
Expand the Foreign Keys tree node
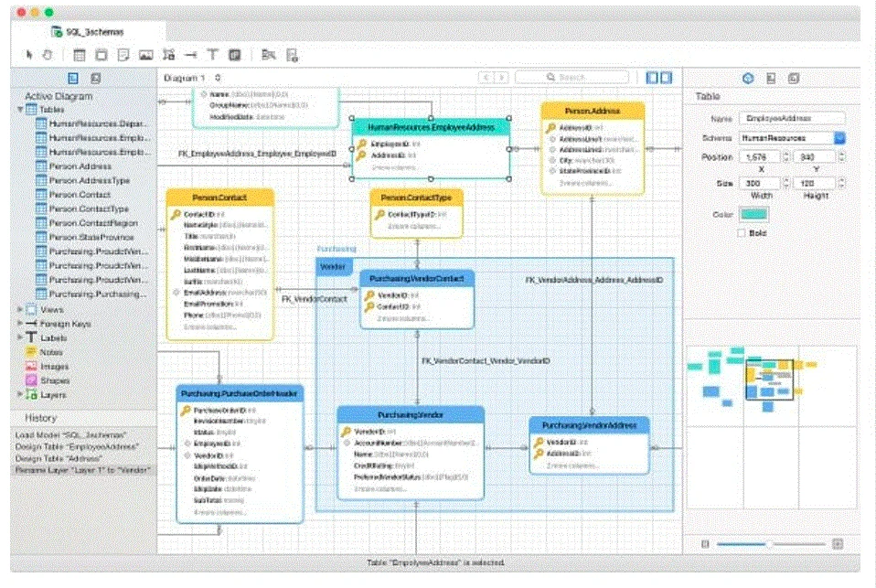[x=20, y=323]
